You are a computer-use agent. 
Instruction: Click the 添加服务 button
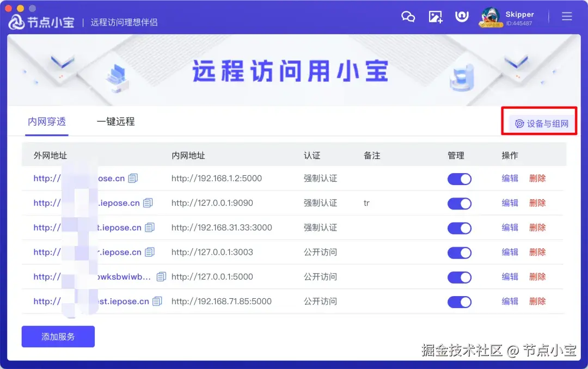pyautogui.click(x=58, y=336)
